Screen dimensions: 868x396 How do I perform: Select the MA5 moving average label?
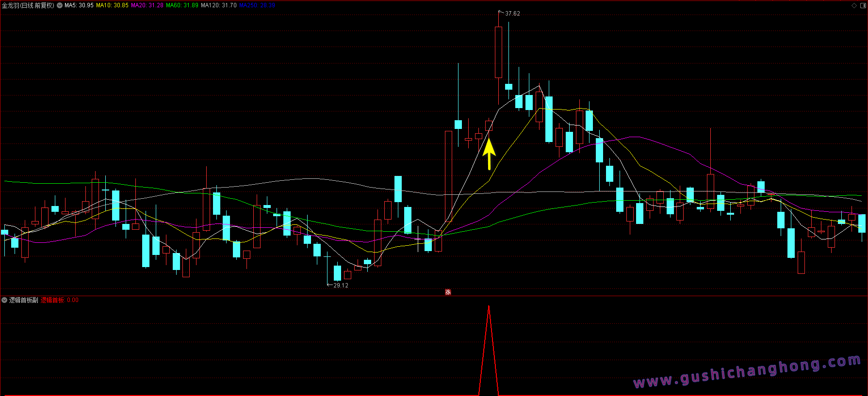[79, 5]
